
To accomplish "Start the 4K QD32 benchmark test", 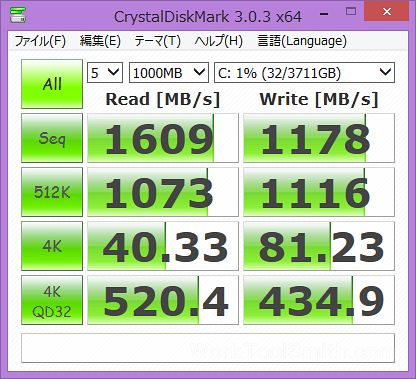I will (52, 300).
